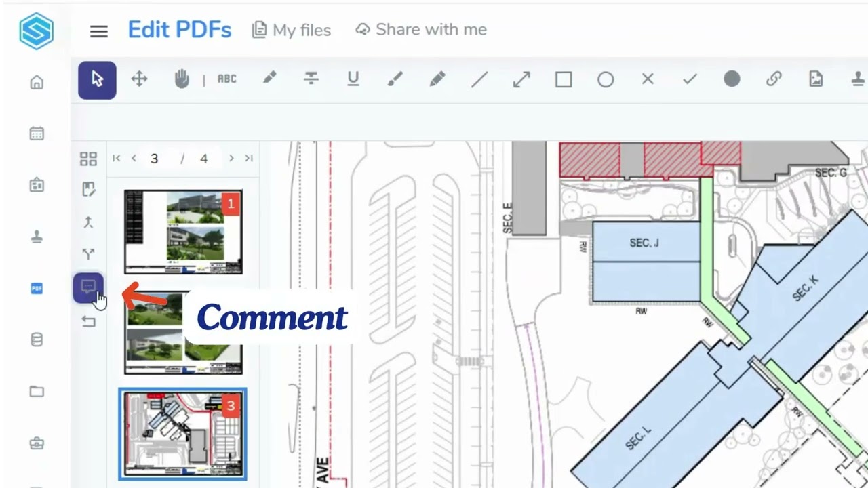Viewport: 868px width, 488px height.
Task: Select the stamp tool in toolbar
Action: coord(859,79)
